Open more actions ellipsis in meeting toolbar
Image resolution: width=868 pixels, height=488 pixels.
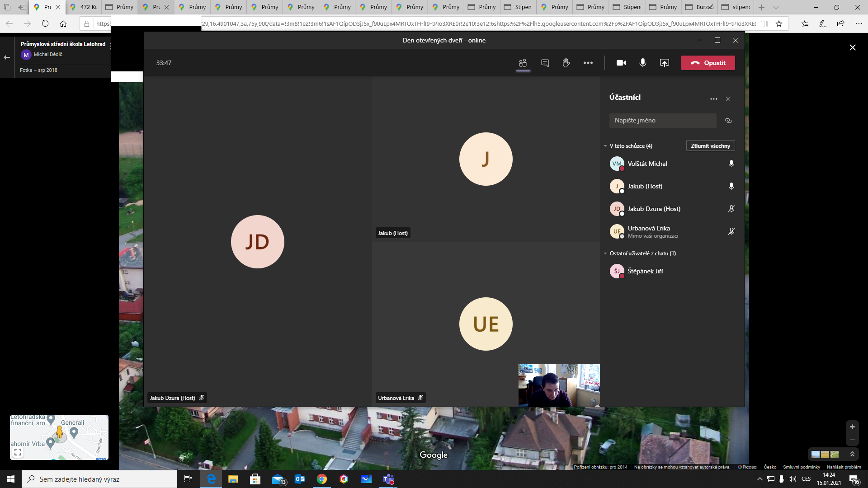tap(588, 63)
